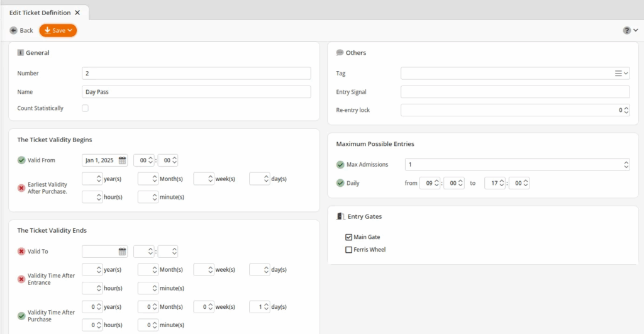Click the Entry Gates door icon
644x334 pixels.
[x=340, y=216]
